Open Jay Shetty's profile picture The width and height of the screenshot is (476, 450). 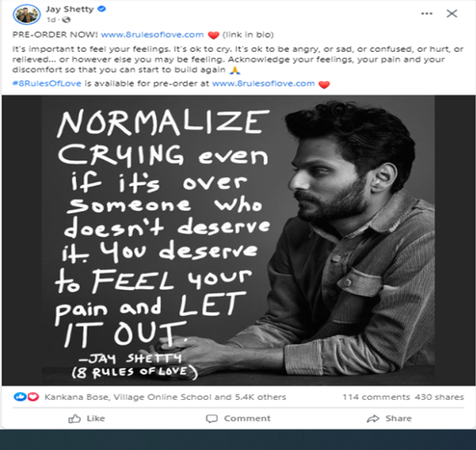pos(27,14)
